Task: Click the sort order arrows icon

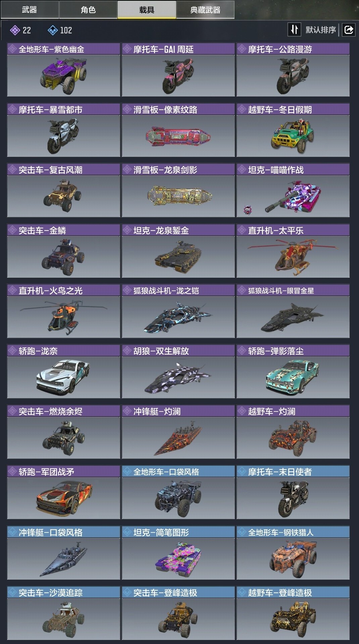Action: coord(294,30)
